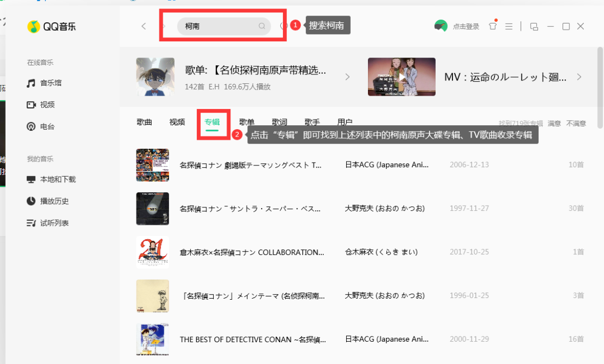This screenshot has width=604, height=364.
Task: Open the 倉木麻衣×名探偵コナン COLLABORATION album cover
Action: tap(153, 252)
